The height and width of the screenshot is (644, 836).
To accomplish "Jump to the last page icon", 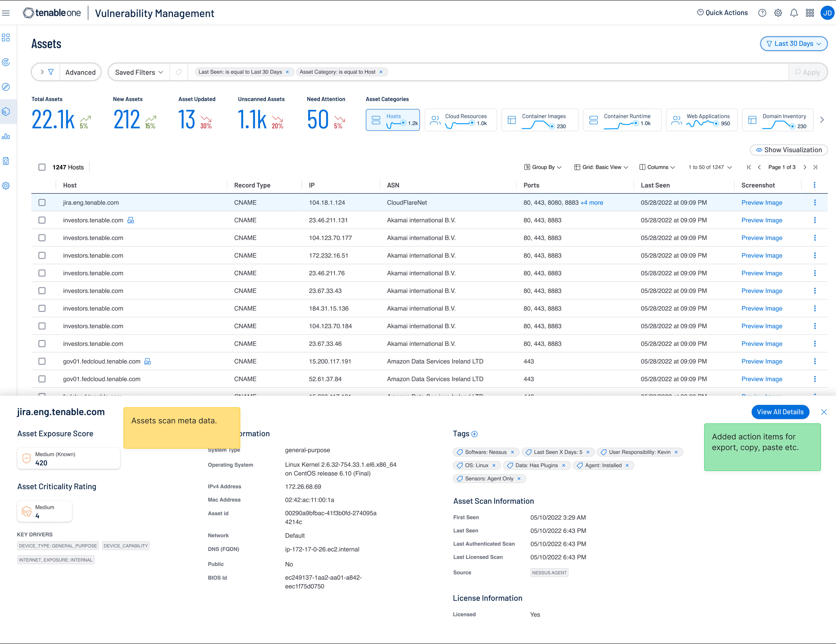I will pyautogui.click(x=815, y=167).
